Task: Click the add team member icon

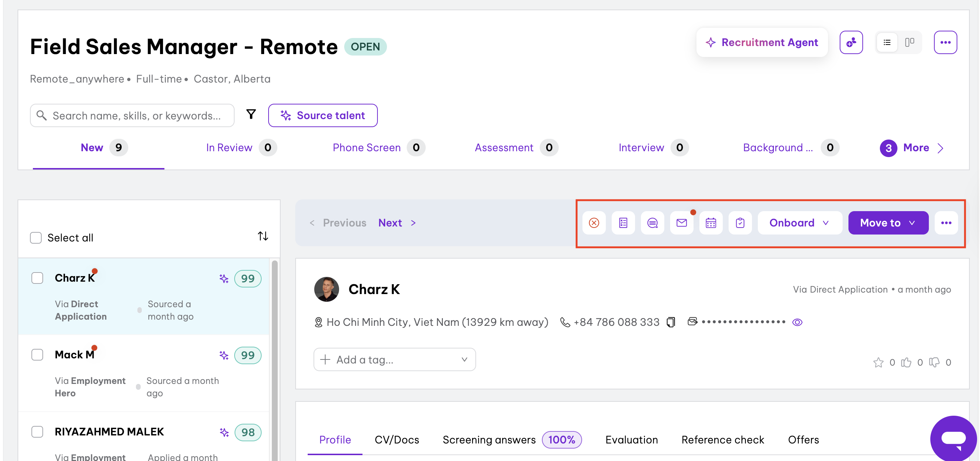Action: 851,42
